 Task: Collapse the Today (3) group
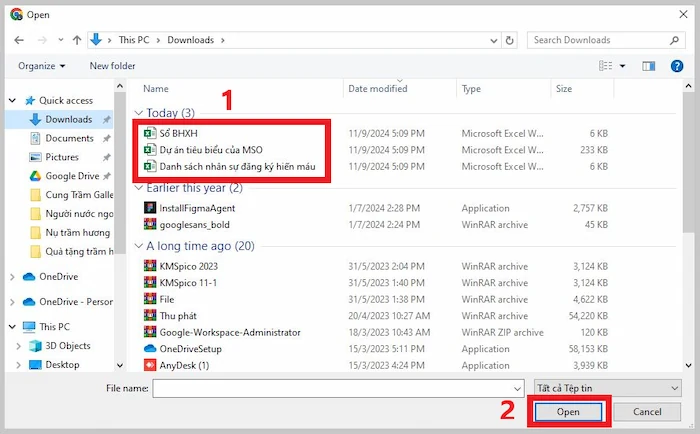tap(139, 113)
